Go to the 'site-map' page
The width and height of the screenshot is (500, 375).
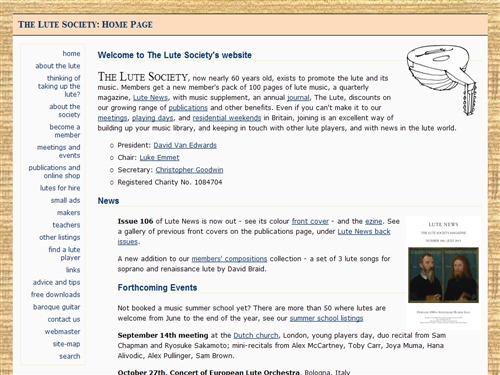(x=66, y=344)
